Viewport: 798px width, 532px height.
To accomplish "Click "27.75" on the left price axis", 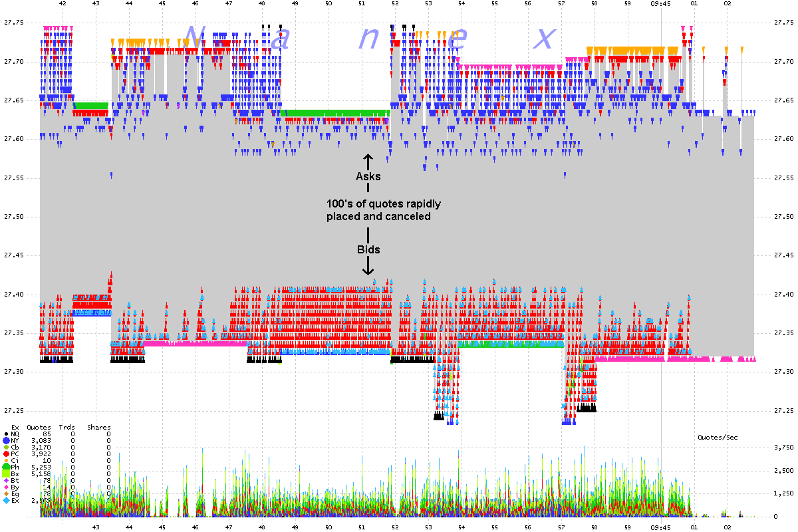I will [13, 23].
